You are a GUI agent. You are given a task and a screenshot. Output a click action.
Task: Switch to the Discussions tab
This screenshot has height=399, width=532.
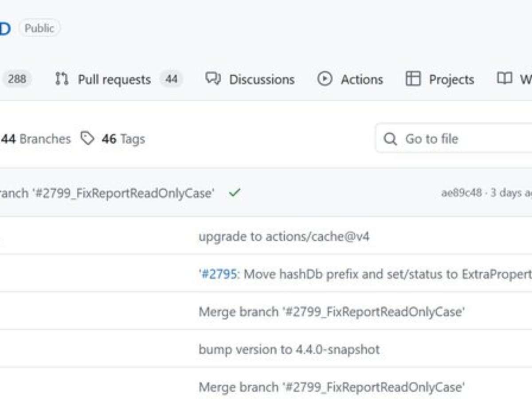[x=262, y=80]
